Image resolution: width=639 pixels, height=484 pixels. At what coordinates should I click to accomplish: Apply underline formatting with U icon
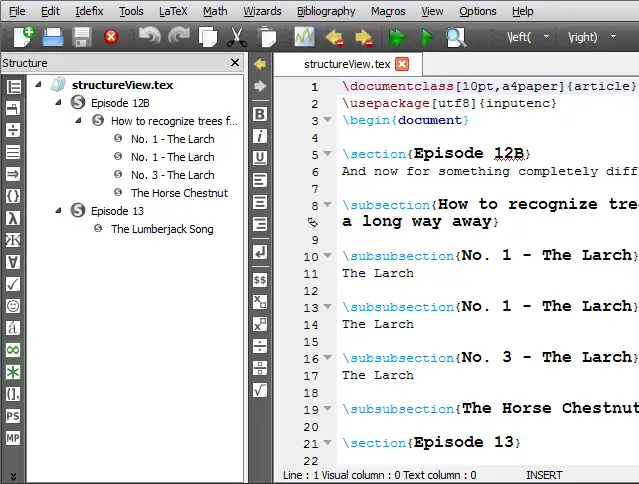(260, 158)
